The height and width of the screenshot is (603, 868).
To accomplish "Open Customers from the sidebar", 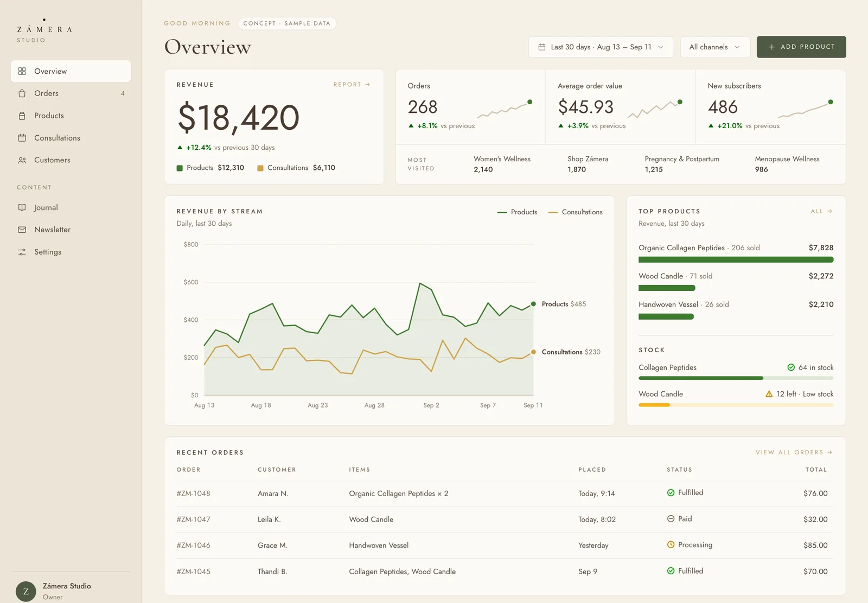I will (x=71, y=160).
